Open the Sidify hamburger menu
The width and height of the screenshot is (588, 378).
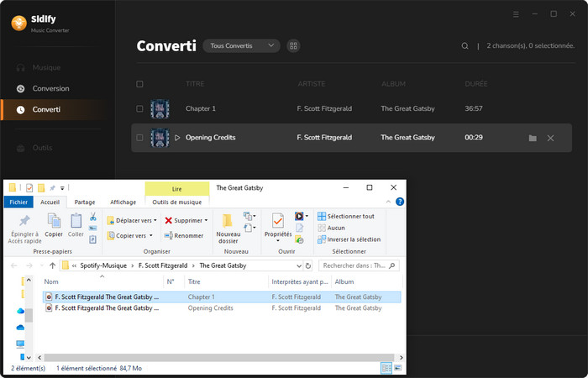[x=516, y=14]
